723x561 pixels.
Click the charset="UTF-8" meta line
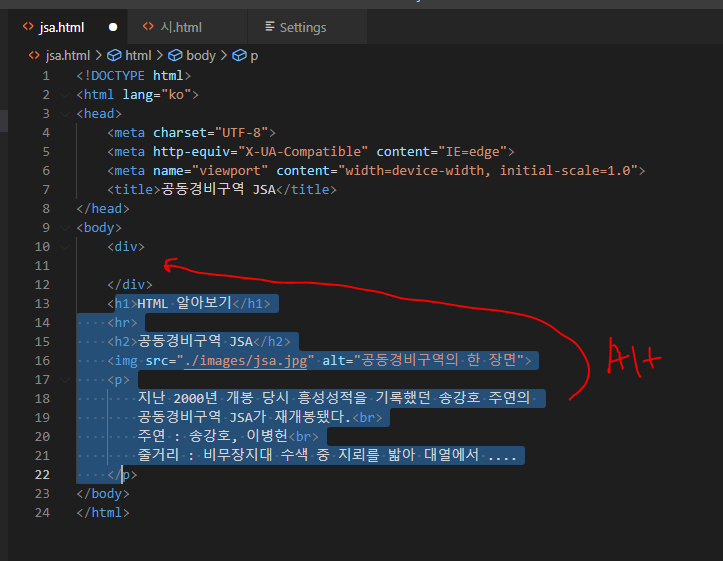click(191, 133)
